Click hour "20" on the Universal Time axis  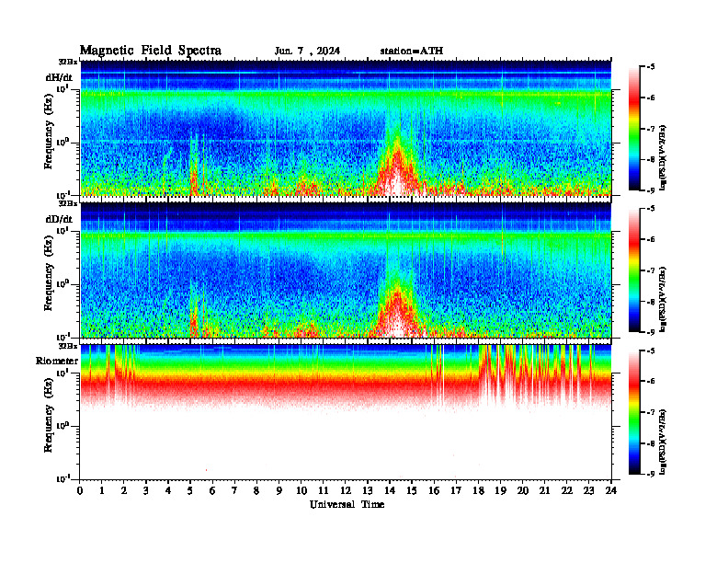tap(523, 491)
